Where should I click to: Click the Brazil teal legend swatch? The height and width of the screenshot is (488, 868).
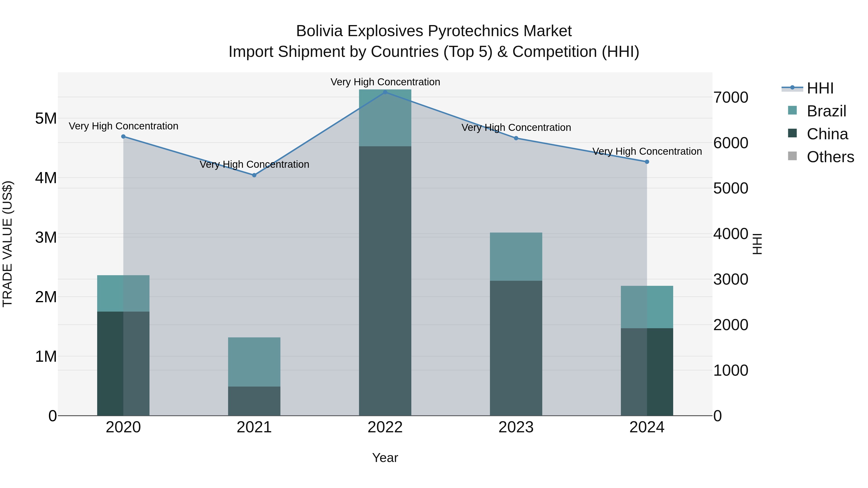[793, 110]
